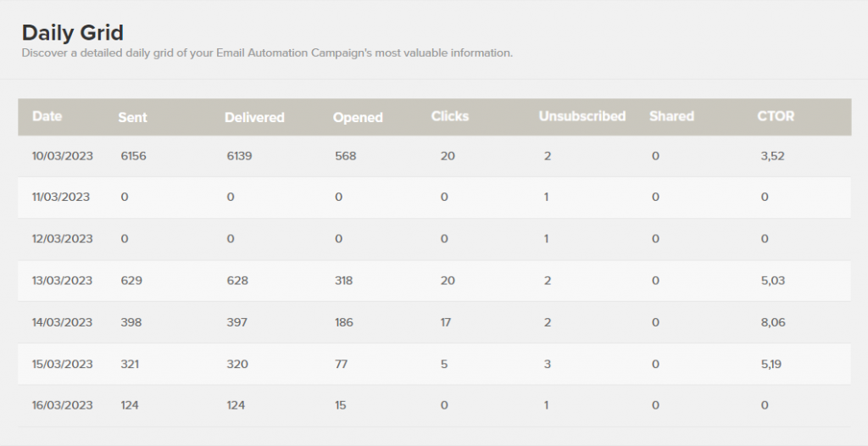Click the CTOR column header
Viewport: 868px width, 446px height.
pos(776,116)
